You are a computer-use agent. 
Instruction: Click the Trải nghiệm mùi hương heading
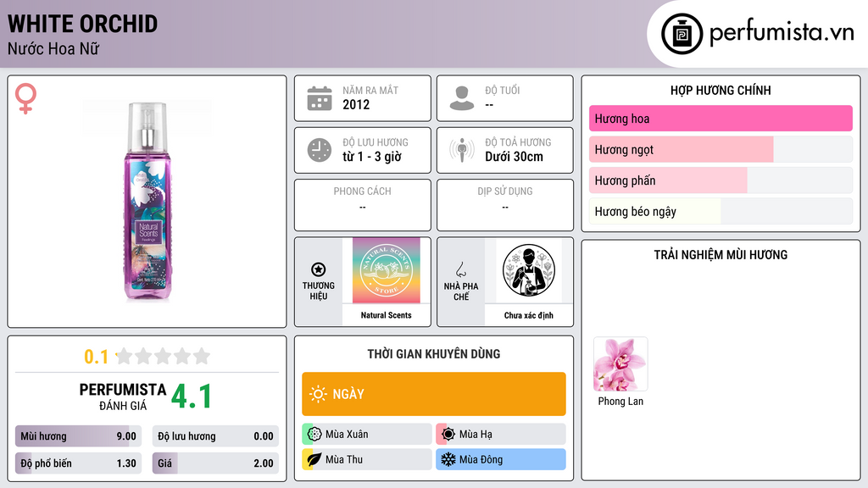click(x=721, y=255)
